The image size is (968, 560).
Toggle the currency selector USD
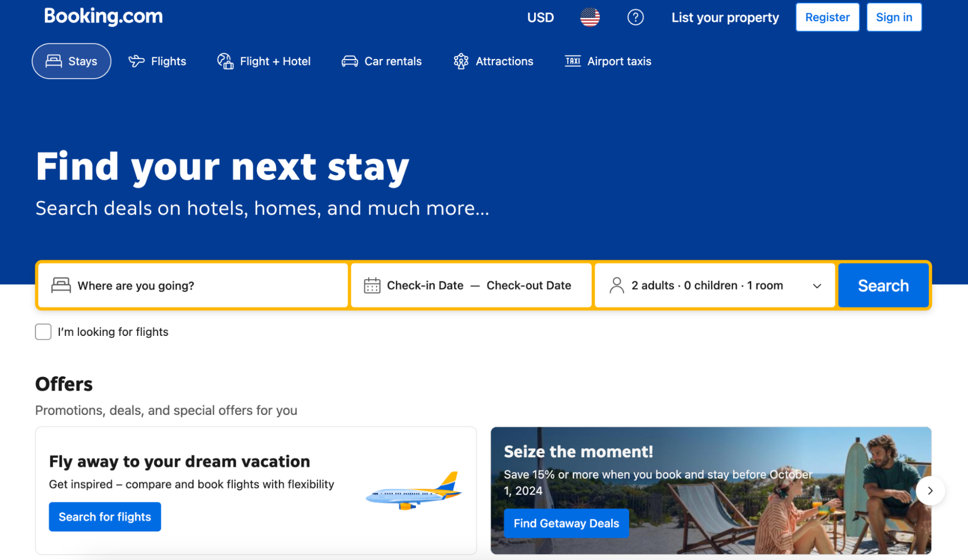click(540, 17)
